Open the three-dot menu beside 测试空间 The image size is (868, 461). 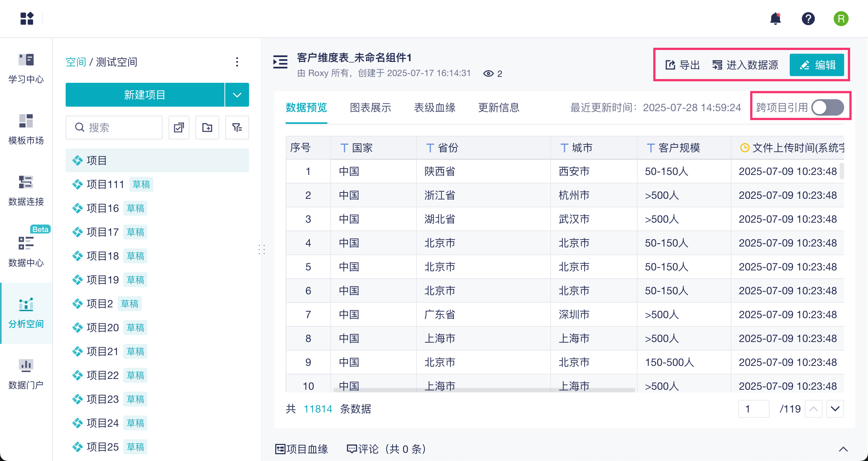[x=237, y=62]
